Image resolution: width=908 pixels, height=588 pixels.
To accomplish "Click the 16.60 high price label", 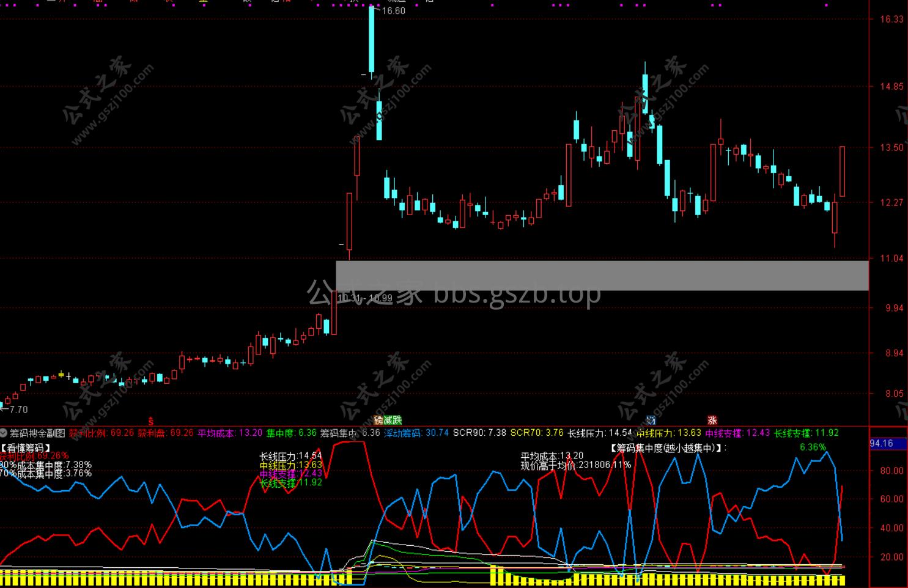I will click(393, 11).
